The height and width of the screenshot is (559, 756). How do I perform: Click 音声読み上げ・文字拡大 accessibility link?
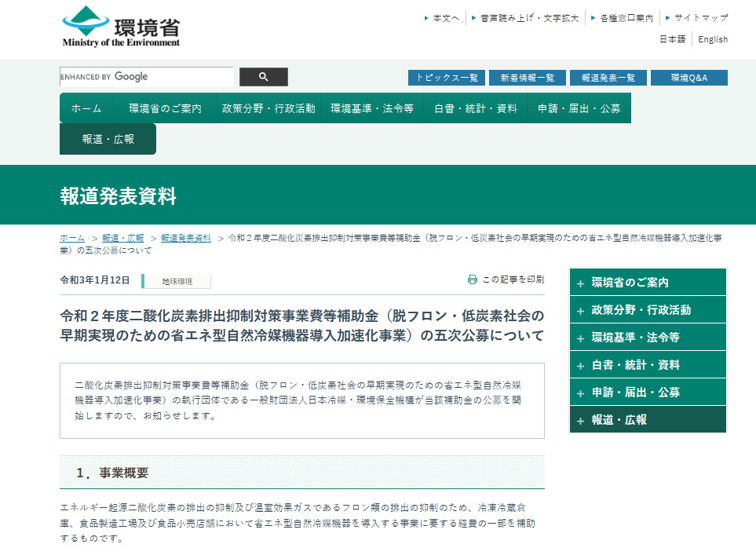[x=529, y=17]
